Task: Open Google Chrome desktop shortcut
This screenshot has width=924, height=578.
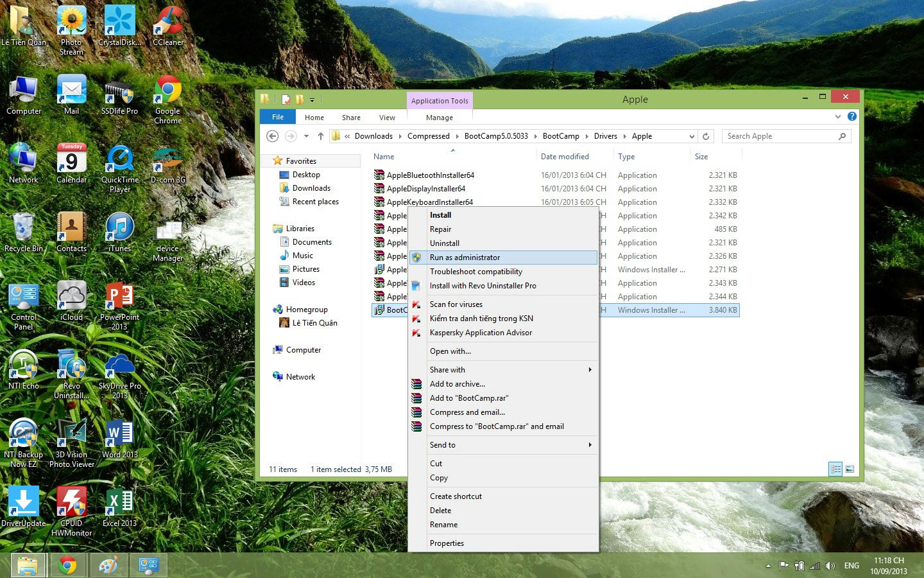Action: click(x=167, y=100)
